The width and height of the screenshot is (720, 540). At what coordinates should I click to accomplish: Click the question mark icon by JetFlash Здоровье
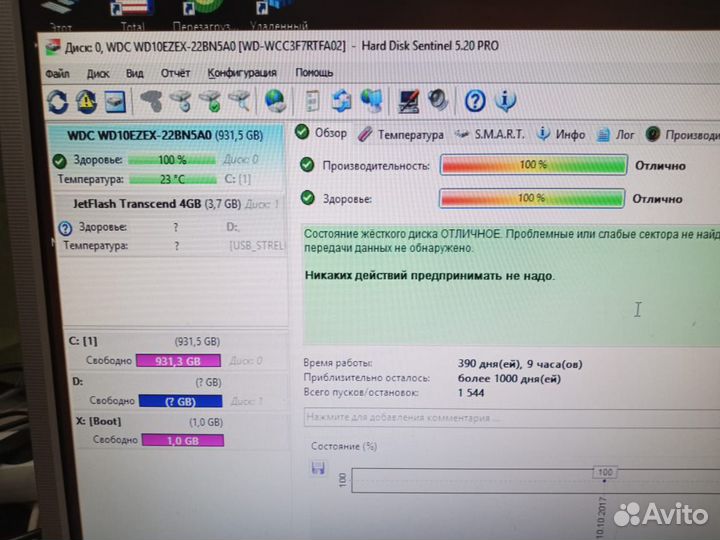pos(66,228)
